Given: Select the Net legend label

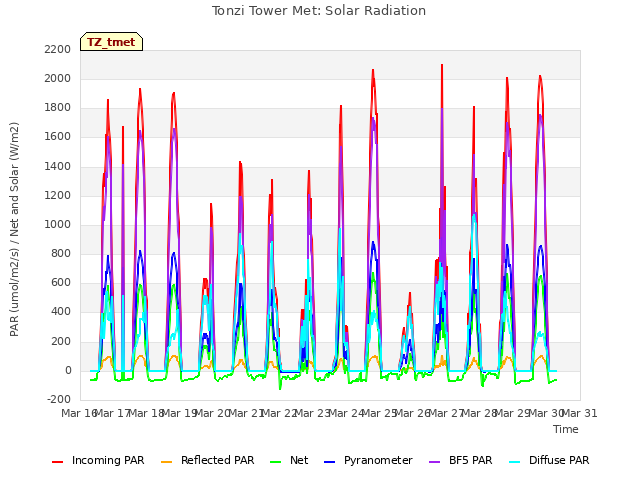Looking at the screenshot, I should point(299,460).
